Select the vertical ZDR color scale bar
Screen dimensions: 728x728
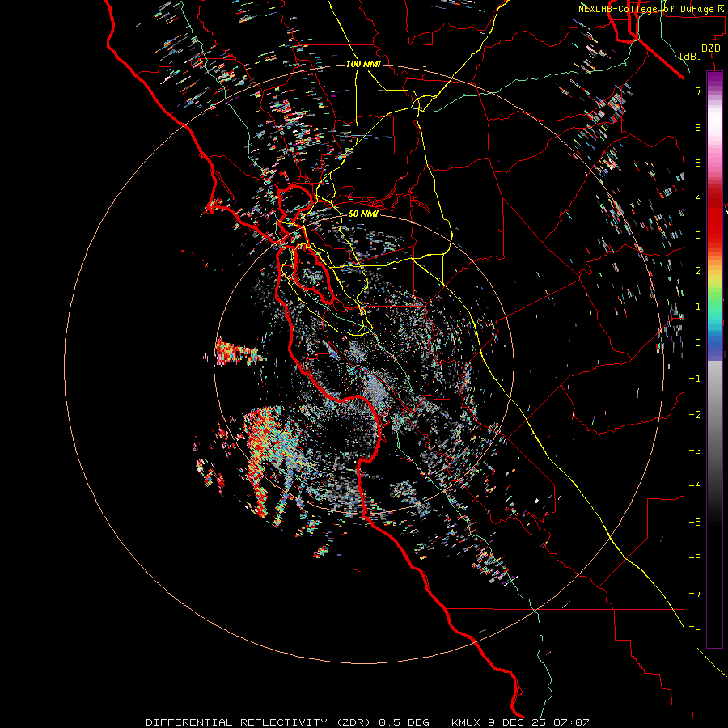tap(714, 359)
